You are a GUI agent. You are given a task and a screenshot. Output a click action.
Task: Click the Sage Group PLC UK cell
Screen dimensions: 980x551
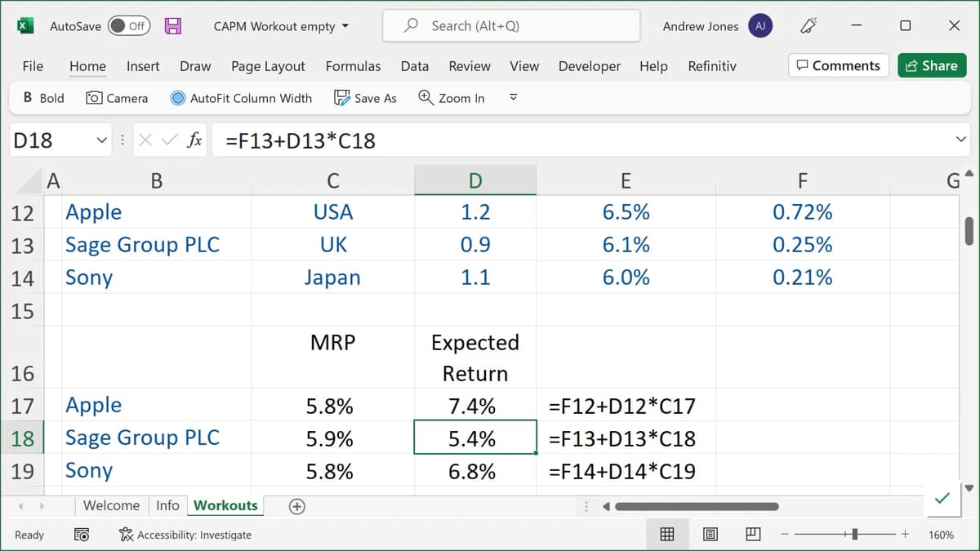[x=333, y=245]
